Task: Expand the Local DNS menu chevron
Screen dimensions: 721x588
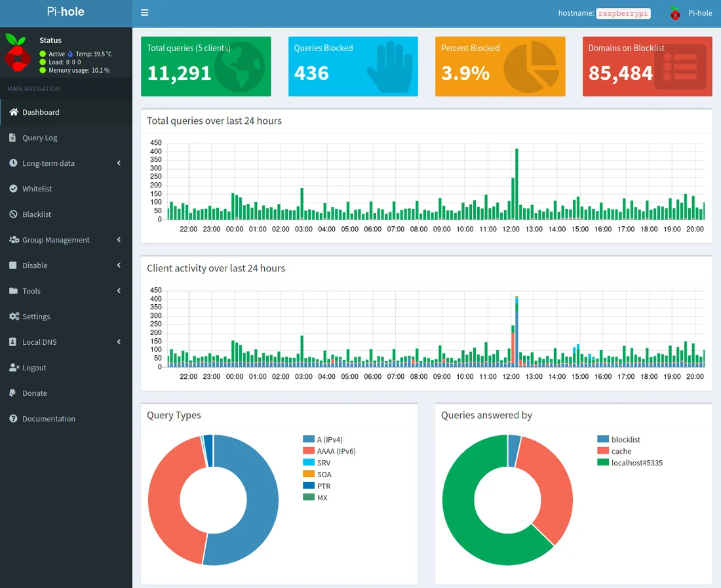Action: coord(119,342)
